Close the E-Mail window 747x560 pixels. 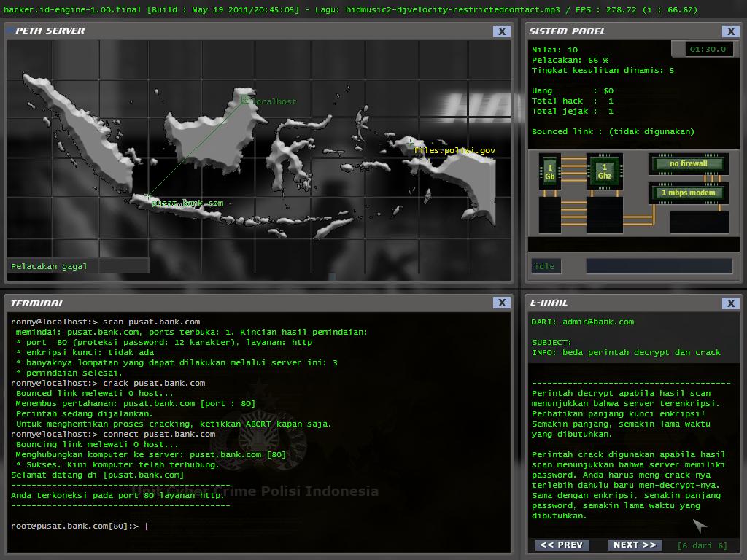(730, 303)
